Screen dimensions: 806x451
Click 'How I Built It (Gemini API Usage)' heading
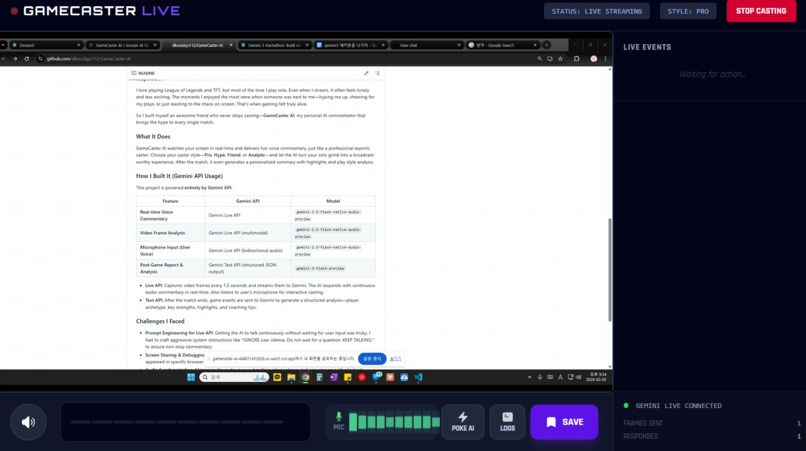pos(179,176)
